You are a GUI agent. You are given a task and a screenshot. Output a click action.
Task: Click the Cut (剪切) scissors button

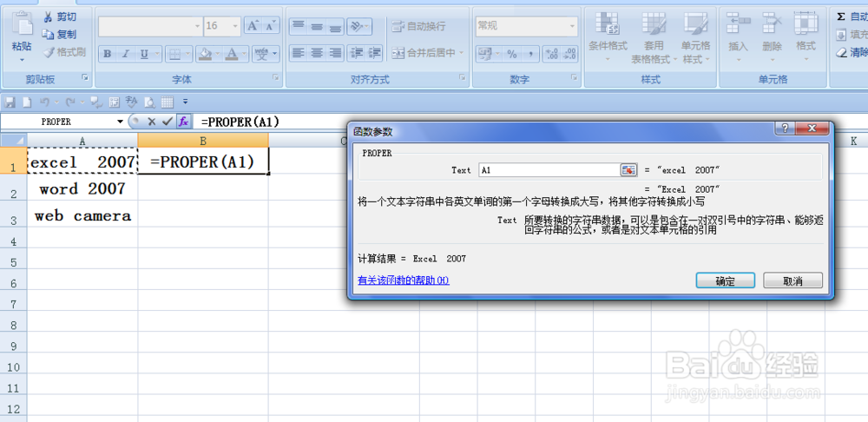[x=59, y=16]
